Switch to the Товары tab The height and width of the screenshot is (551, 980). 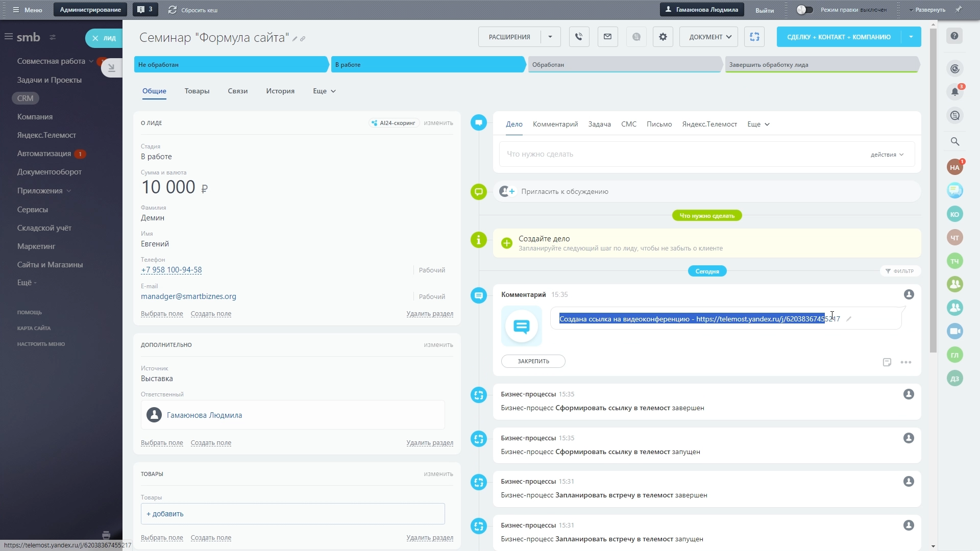tap(197, 91)
